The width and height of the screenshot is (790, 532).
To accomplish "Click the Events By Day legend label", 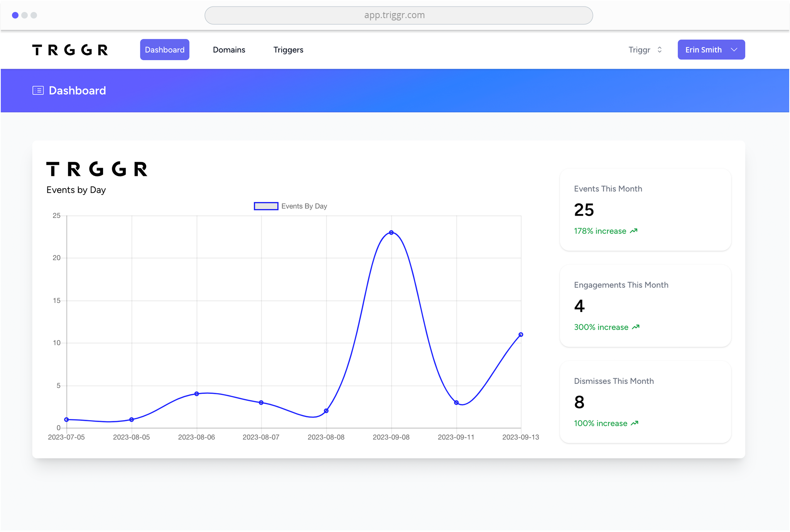I will (x=304, y=206).
